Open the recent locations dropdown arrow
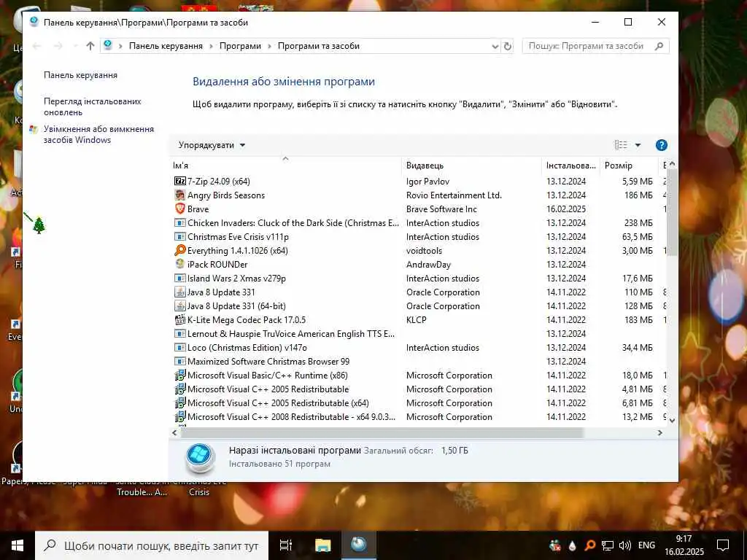This screenshot has height=560, width=747. coord(75,46)
